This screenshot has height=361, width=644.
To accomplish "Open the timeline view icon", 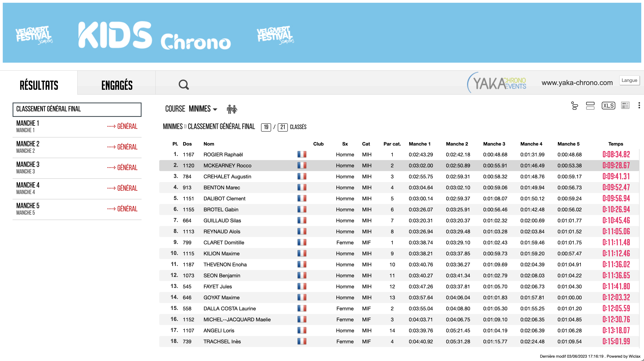I will [574, 106].
